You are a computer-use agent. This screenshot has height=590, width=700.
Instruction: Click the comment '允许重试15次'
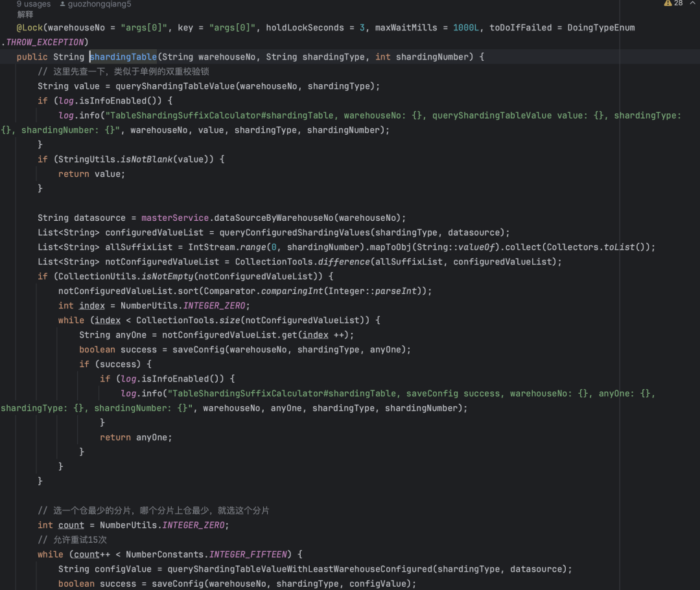(x=73, y=539)
